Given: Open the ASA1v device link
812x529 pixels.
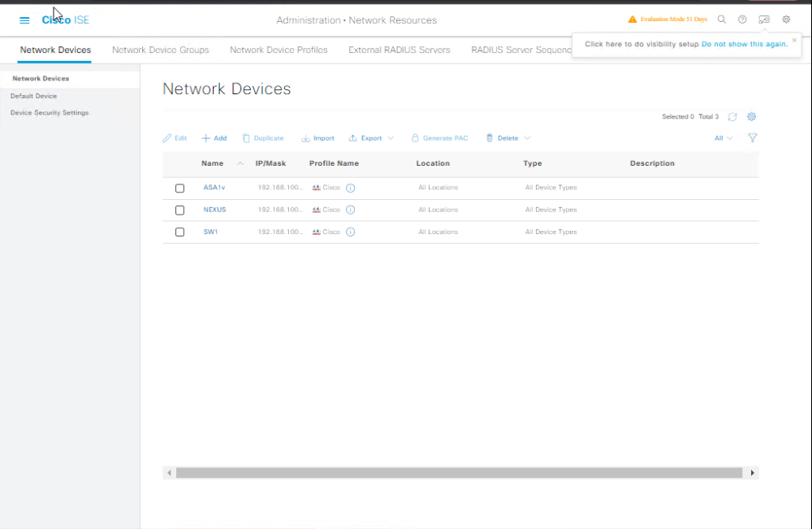Looking at the screenshot, I should click(x=214, y=188).
